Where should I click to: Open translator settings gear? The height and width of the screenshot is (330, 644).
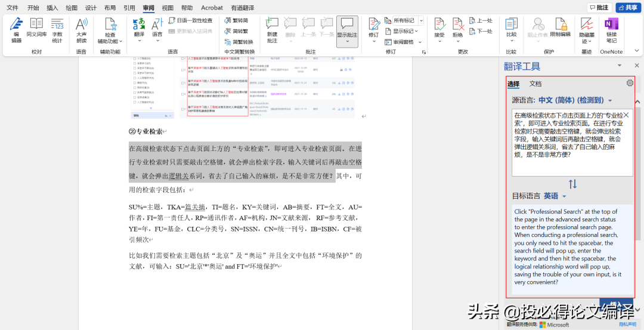[x=630, y=83]
